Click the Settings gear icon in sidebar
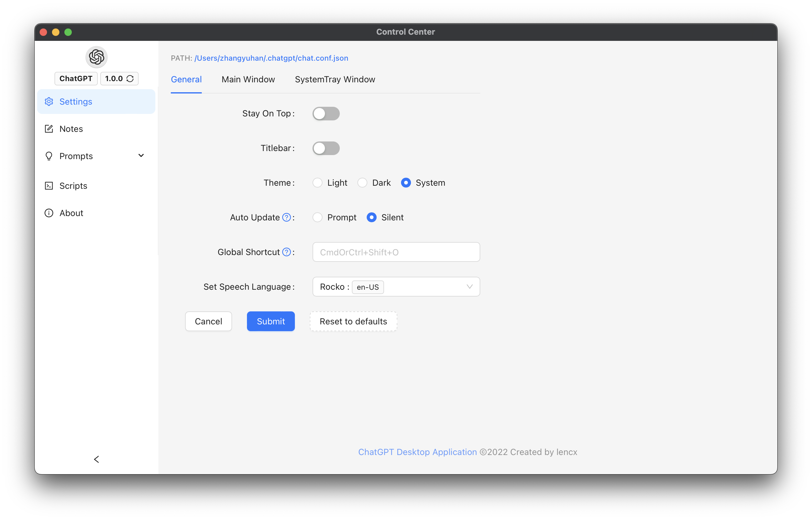 pyautogui.click(x=49, y=102)
